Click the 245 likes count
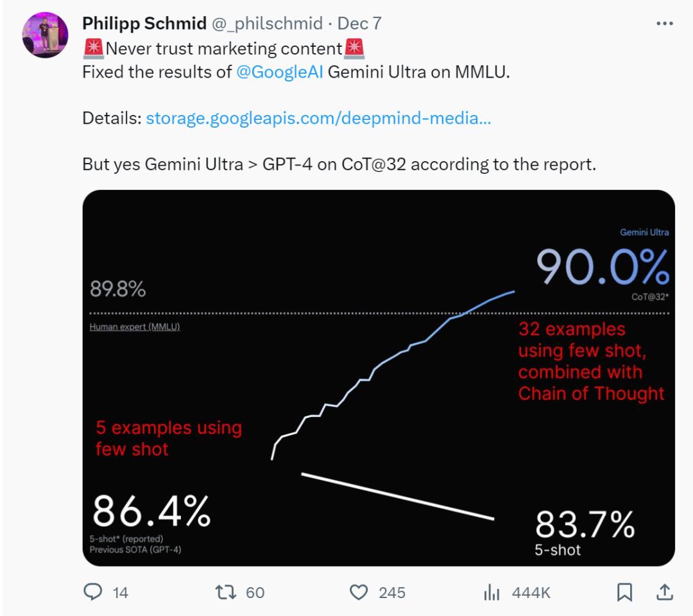Image resolution: width=693 pixels, height=616 pixels. point(391,592)
